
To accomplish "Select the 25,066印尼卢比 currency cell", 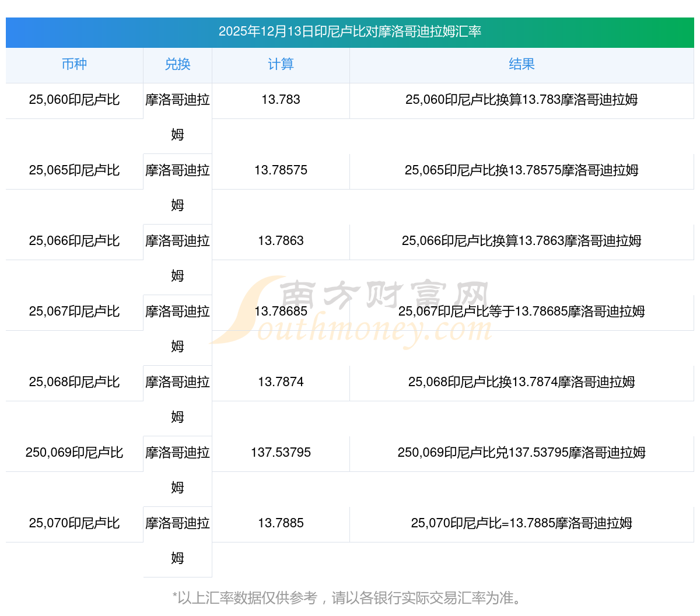I will 74,241.
